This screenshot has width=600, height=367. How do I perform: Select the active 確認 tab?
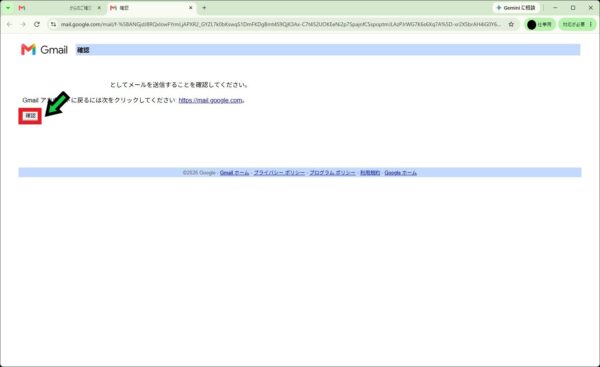coord(152,8)
